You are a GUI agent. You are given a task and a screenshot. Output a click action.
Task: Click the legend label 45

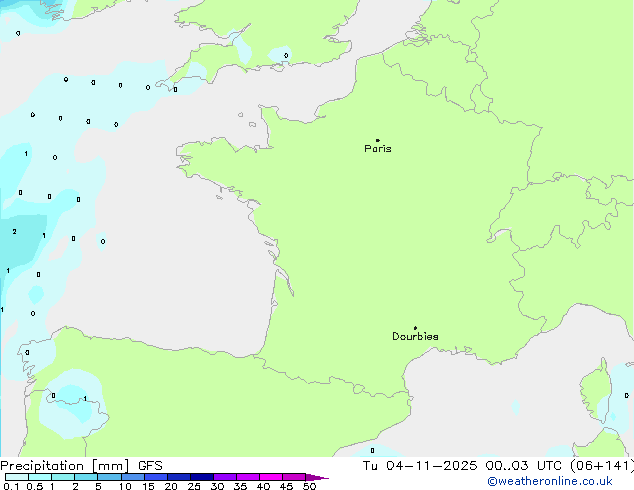tap(286, 486)
